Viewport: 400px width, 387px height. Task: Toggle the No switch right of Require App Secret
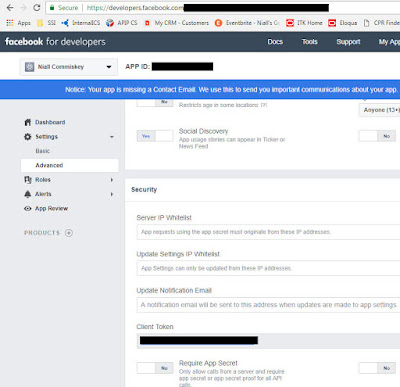(377, 368)
